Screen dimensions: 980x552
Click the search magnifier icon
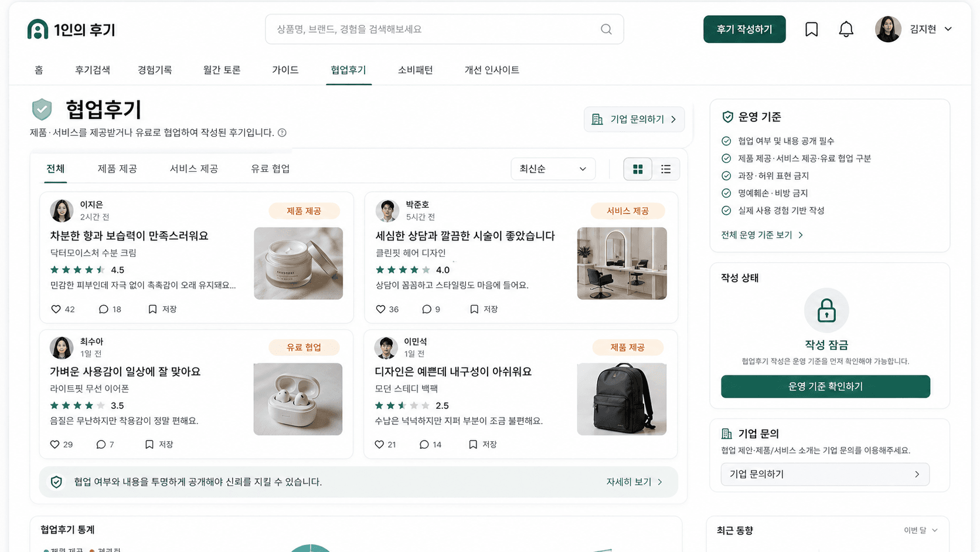pos(606,29)
